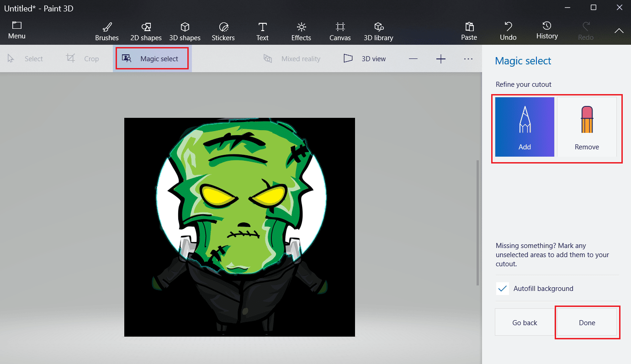The height and width of the screenshot is (364, 631).
Task: Maximize the Paint 3D window
Action: point(593,7)
